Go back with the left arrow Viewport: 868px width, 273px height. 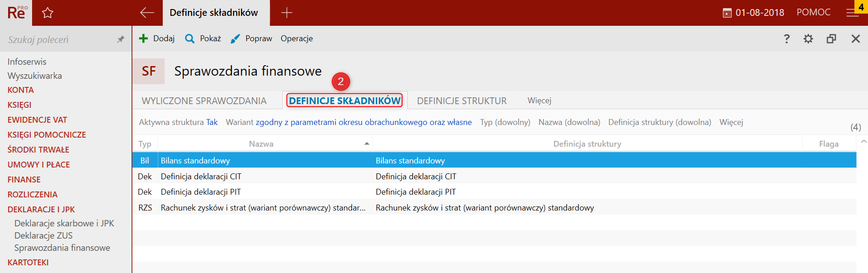point(147,13)
